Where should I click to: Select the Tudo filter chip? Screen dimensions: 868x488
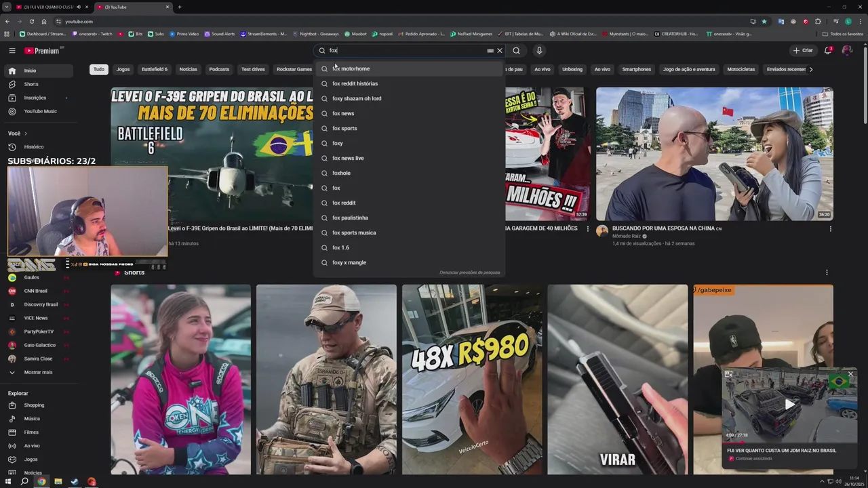click(99, 69)
